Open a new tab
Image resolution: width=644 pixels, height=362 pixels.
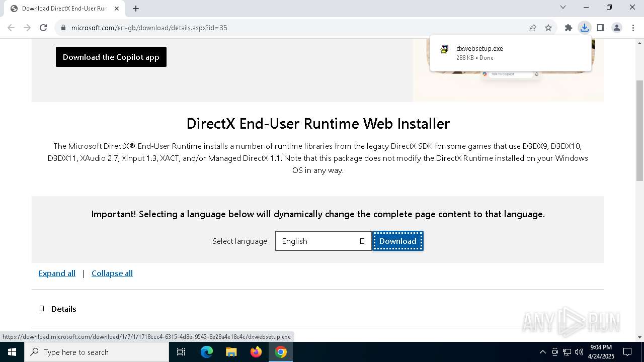pyautogui.click(x=136, y=9)
